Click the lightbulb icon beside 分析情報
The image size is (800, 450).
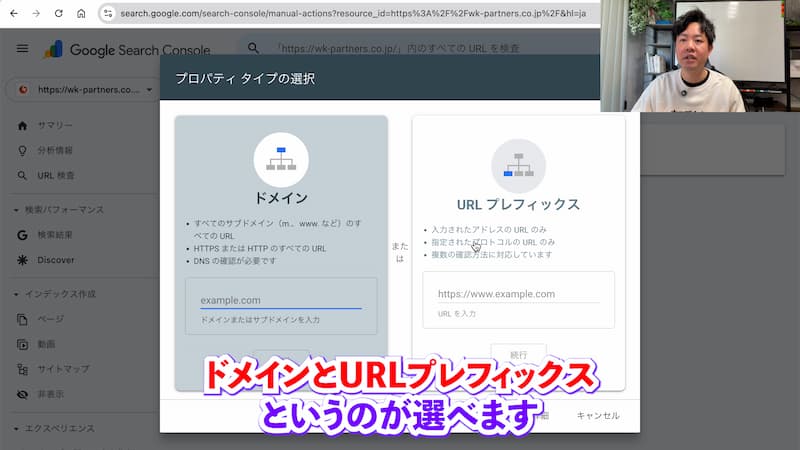click(22, 151)
